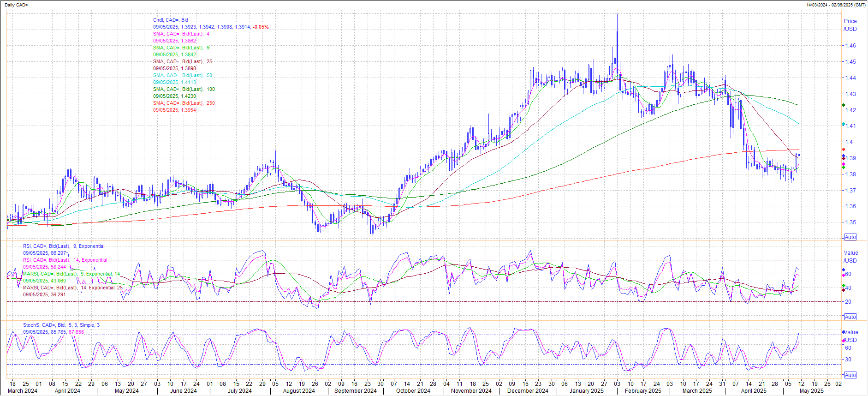Viewport: 868px width, 396px height.
Task: Select the 'SMA, CAD=, Bid(Last), 4' legend entry
Action: pyautogui.click(x=181, y=34)
